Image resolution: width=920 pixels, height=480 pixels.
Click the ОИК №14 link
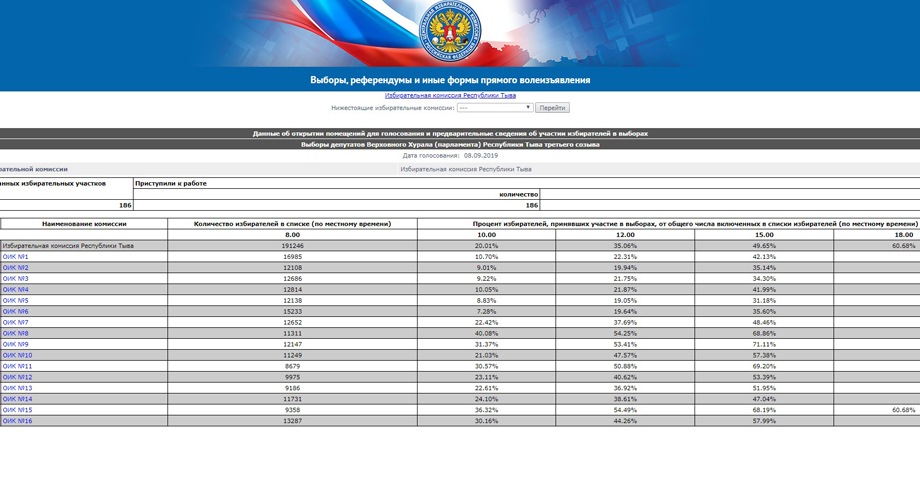point(17,399)
